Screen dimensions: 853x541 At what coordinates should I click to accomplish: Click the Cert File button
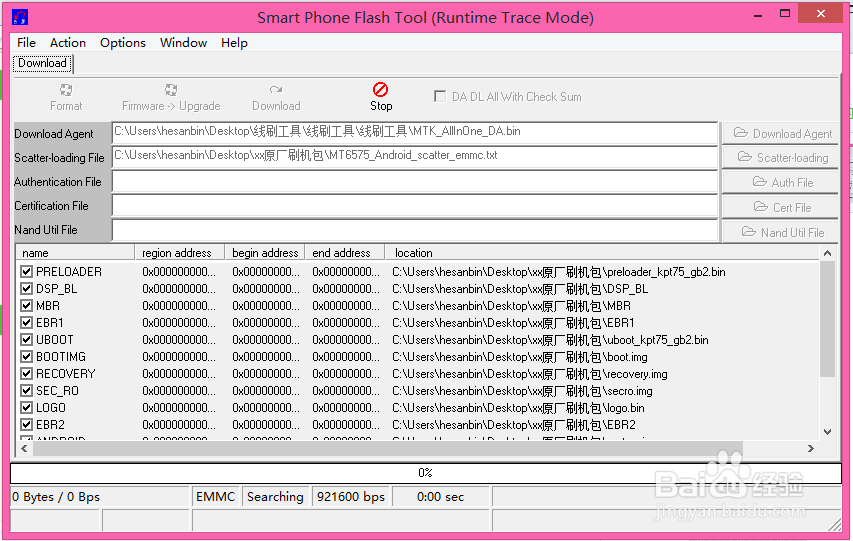point(780,207)
